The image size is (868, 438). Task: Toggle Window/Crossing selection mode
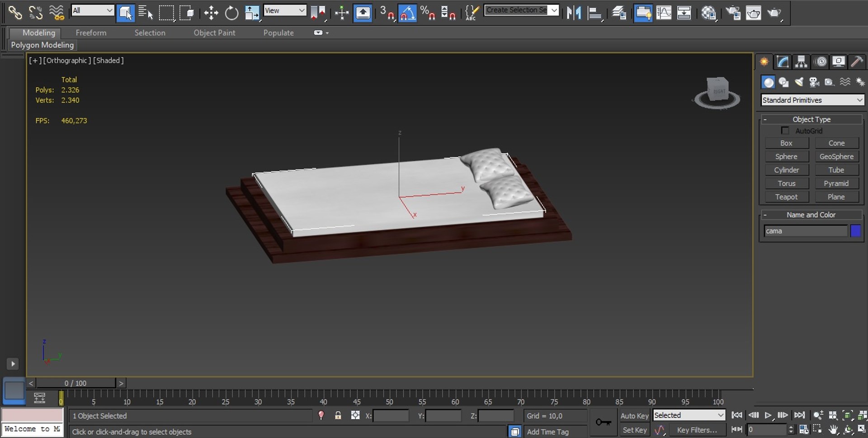point(187,13)
